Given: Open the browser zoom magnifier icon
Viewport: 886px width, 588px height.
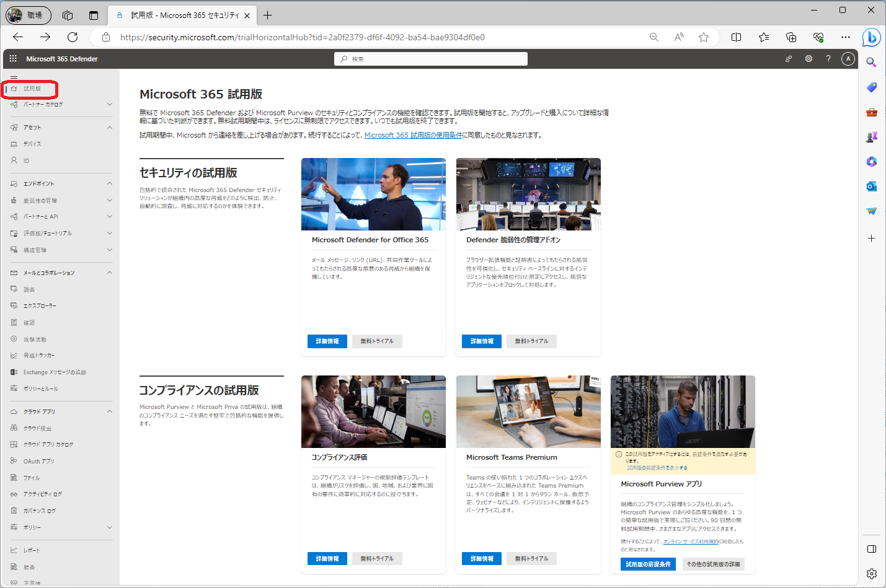Looking at the screenshot, I should [654, 37].
